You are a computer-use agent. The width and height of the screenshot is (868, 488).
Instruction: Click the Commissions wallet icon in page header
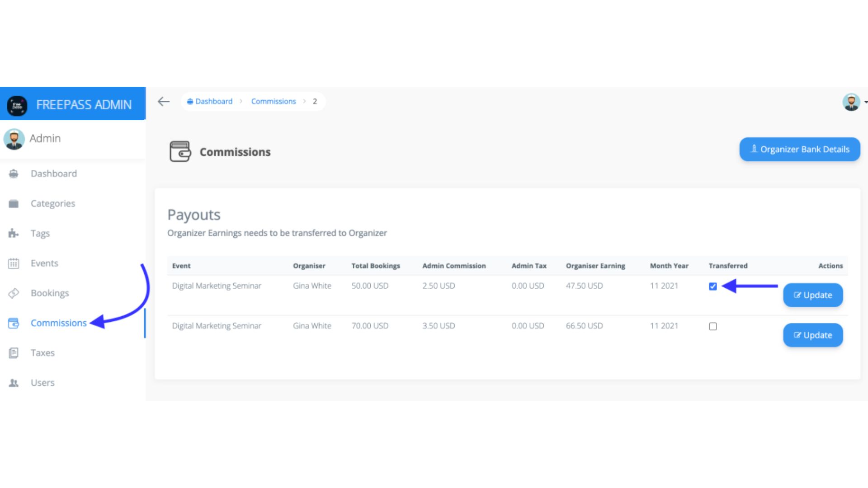[179, 151]
